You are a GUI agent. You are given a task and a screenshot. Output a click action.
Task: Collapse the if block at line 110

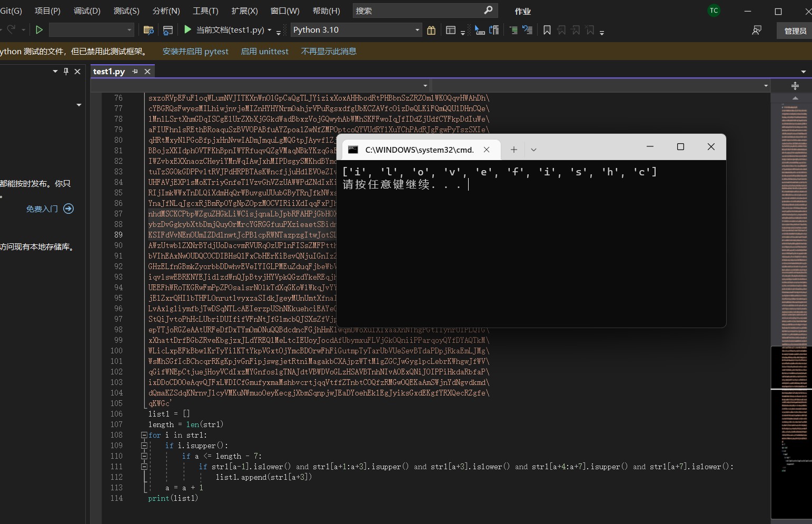tap(144, 456)
